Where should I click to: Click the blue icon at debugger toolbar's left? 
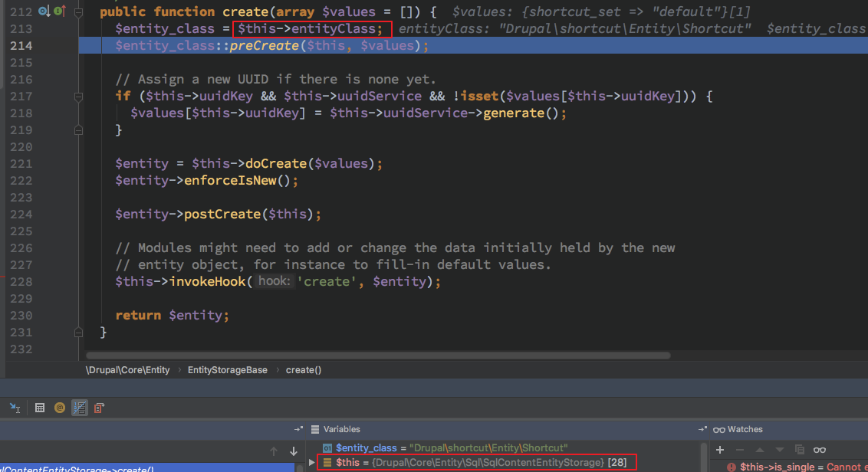coord(15,408)
